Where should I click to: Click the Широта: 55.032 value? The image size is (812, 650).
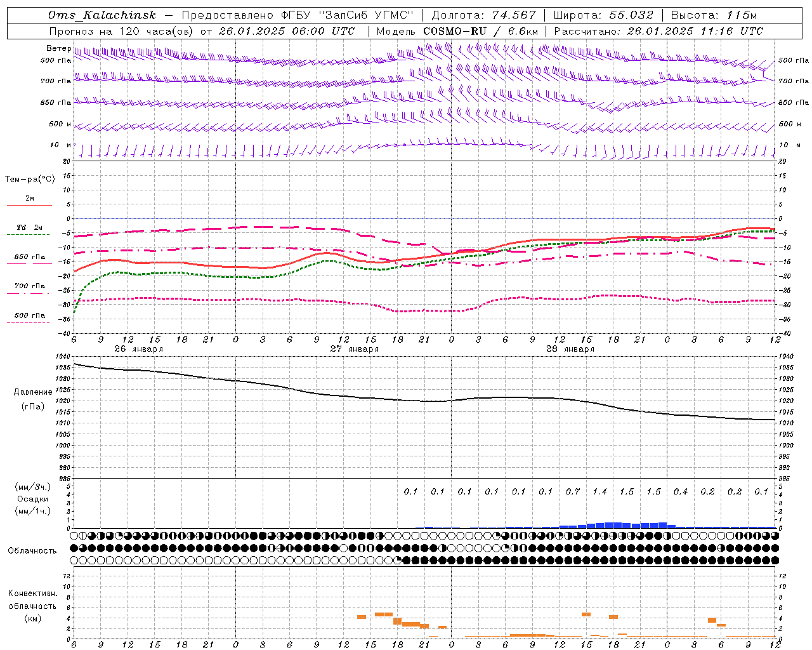pos(603,15)
